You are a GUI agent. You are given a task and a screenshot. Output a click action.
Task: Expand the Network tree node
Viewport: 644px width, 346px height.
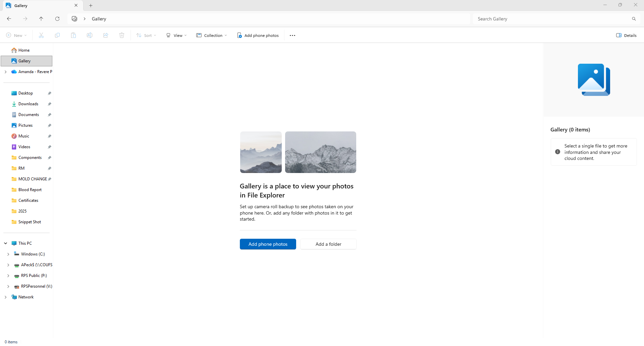click(x=6, y=297)
